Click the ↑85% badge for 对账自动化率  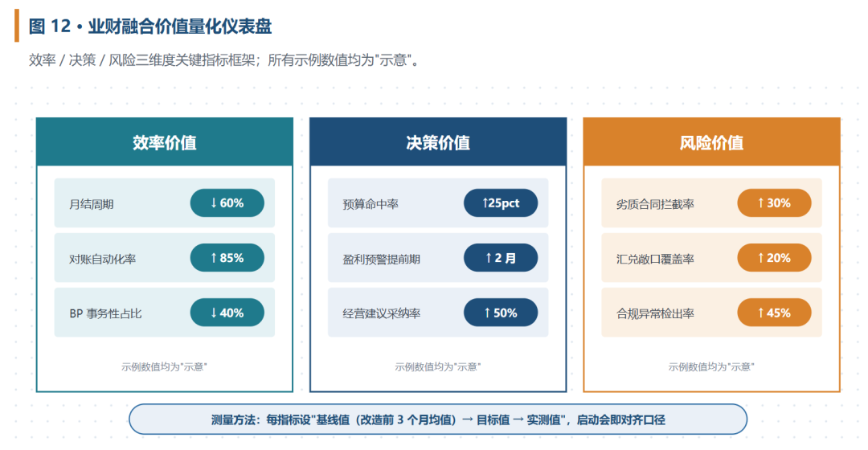pyautogui.click(x=227, y=258)
